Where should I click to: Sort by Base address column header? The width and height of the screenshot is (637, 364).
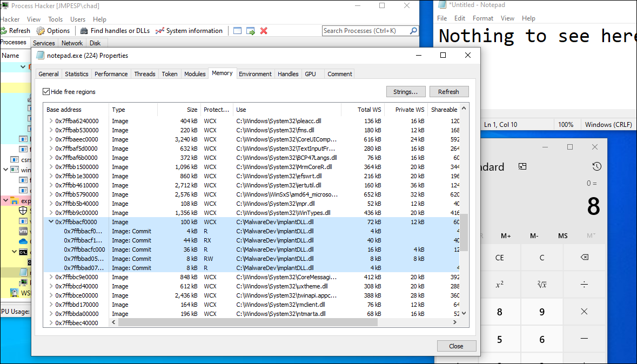tap(76, 110)
